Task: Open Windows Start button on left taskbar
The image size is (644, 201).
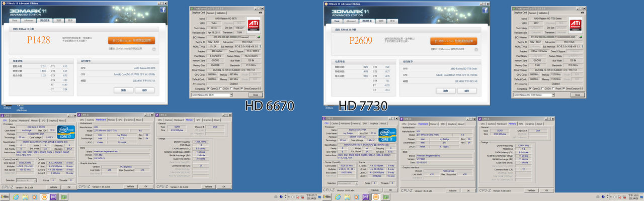Action: click(4, 197)
